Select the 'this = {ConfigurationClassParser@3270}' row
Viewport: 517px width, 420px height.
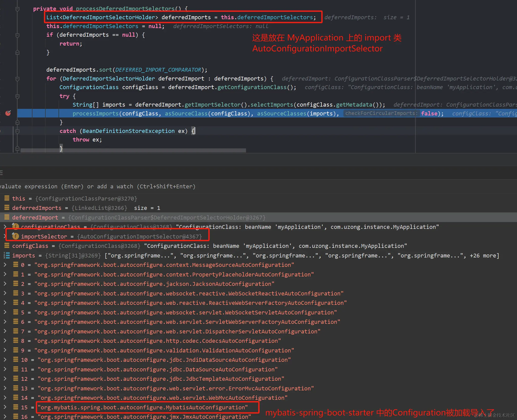(x=258, y=198)
